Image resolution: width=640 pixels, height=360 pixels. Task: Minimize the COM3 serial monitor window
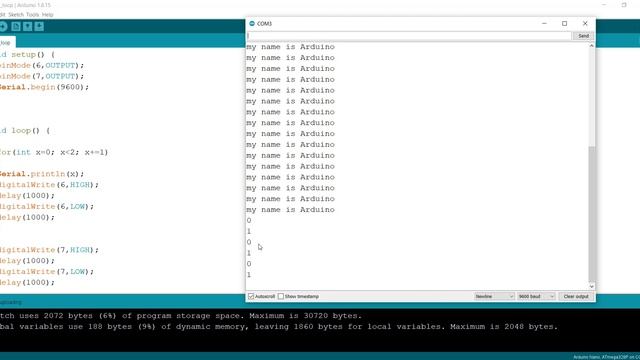[x=544, y=24]
